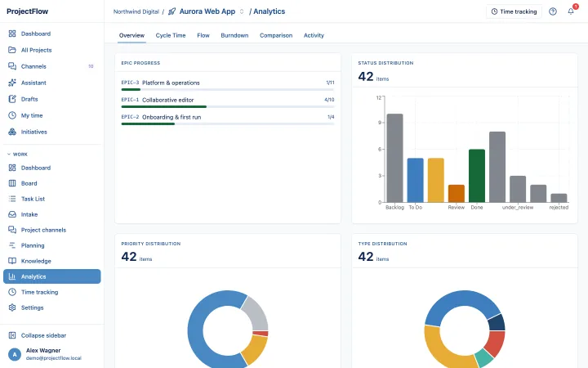Click the Collaborative editor progress bar
588x368 pixels.
click(x=228, y=106)
